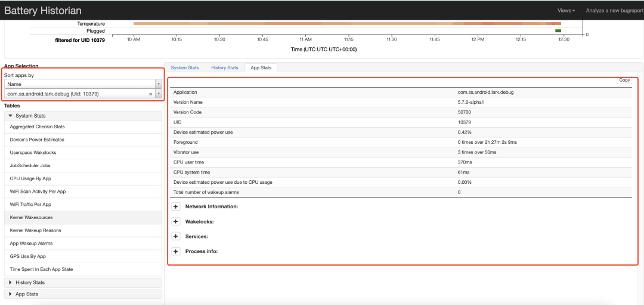Click the CPU system time value 61ms
This screenshot has width=644, height=305.
click(x=463, y=172)
